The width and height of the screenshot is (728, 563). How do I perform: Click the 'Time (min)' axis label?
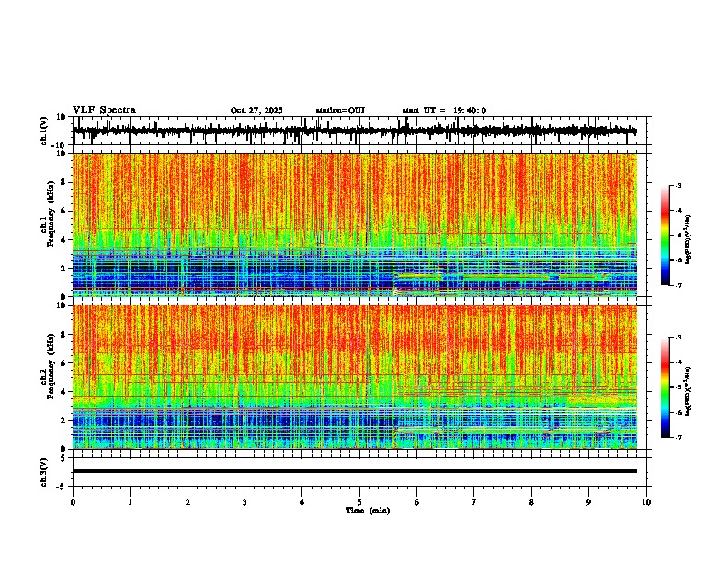pyautogui.click(x=368, y=511)
